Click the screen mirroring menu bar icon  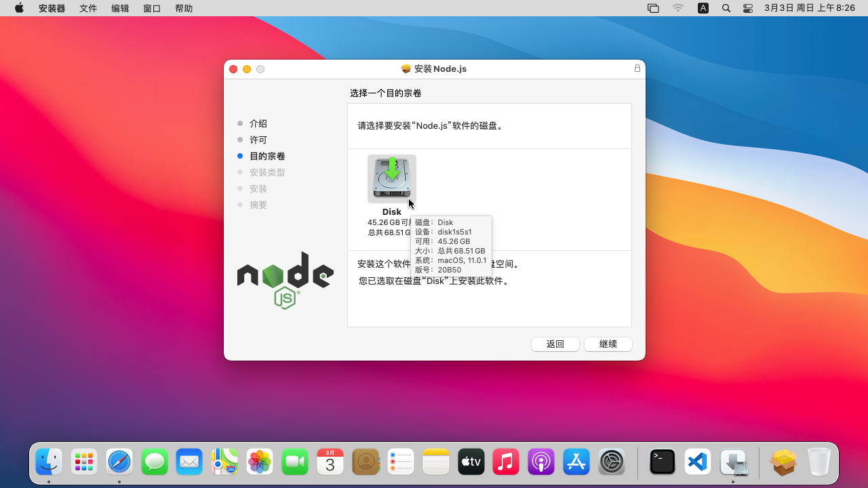click(x=653, y=8)
